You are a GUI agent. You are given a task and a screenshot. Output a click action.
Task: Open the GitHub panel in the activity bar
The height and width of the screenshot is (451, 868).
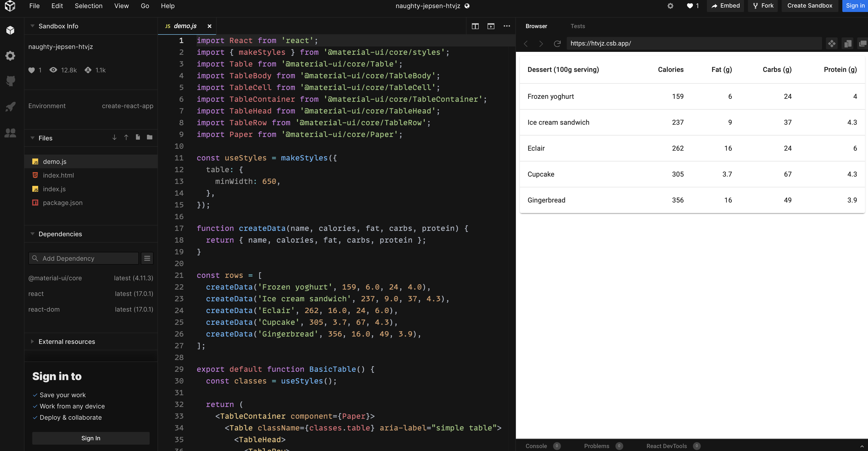(10, 81)
